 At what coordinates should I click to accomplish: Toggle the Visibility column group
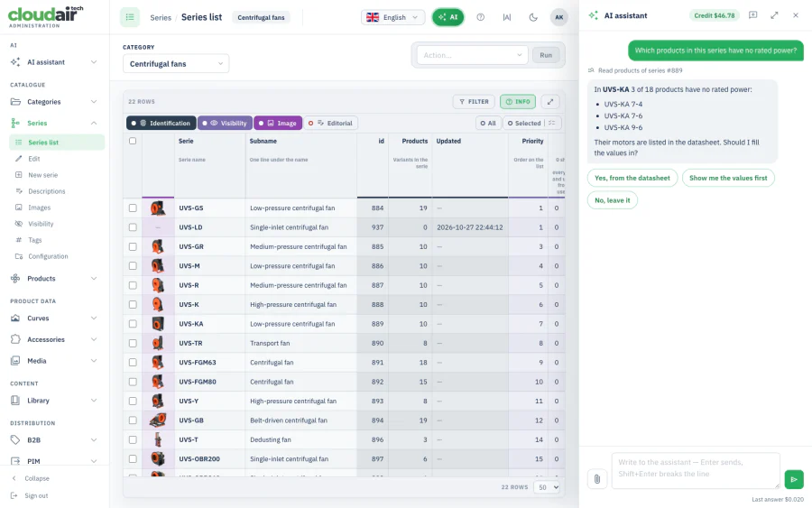click(225, 124)
